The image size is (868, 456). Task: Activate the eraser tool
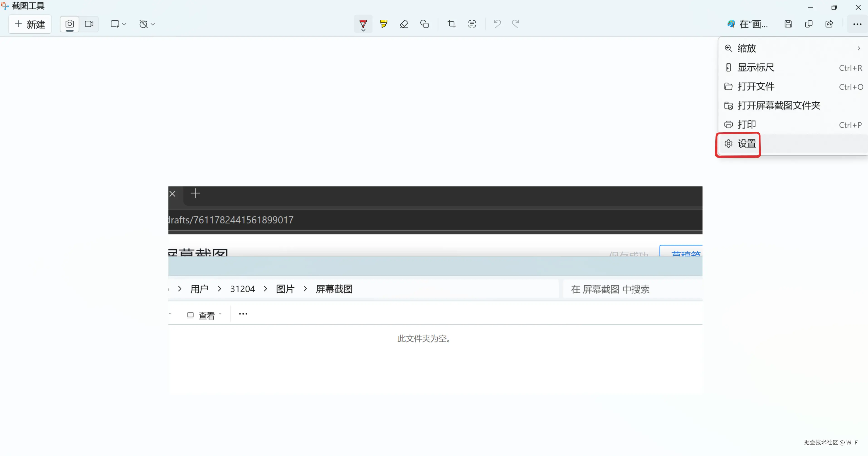[404, 24]
